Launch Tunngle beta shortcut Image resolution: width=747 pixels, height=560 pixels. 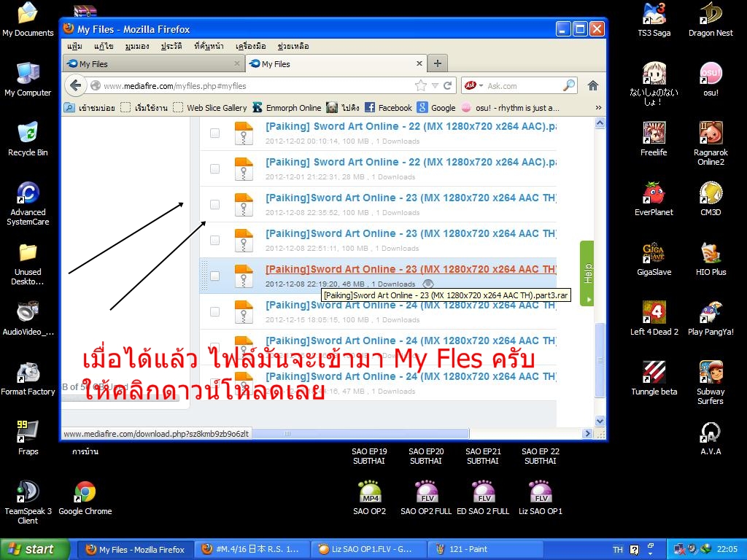click(x=654, y=378)
